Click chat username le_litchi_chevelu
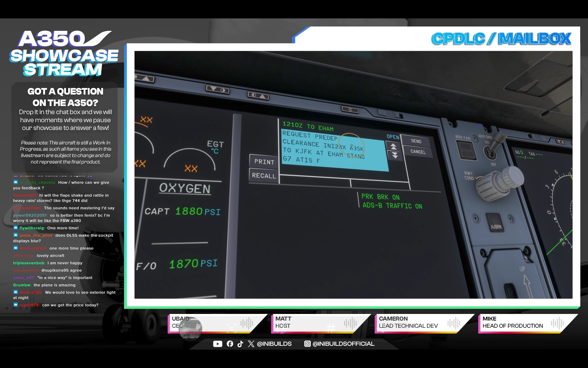This screenshot has width=588, height=368. (37, 182)
